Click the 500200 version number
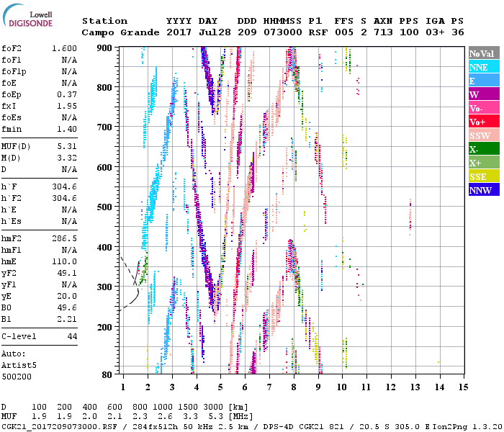Image resolution: width=504 pixels, height=432 pixels. click(x=17, y=377)
